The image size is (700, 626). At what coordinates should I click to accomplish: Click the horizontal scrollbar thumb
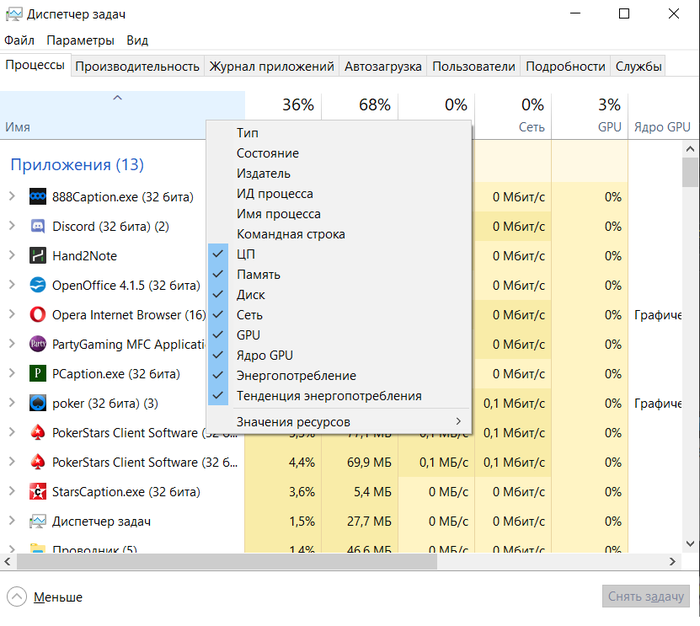coord(227,561)
